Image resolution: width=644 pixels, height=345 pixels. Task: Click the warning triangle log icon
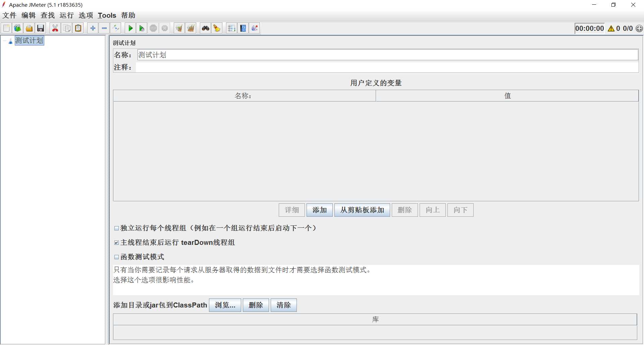(611, 28)
